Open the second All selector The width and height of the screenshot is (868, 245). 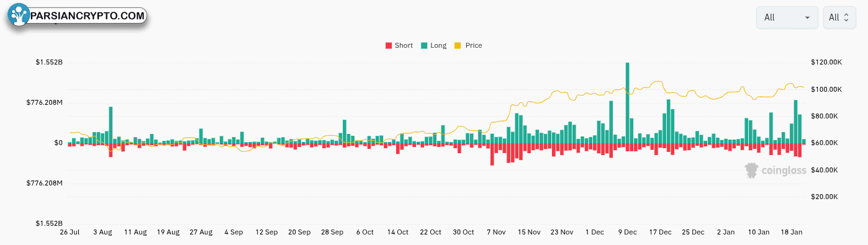[839, 17]
